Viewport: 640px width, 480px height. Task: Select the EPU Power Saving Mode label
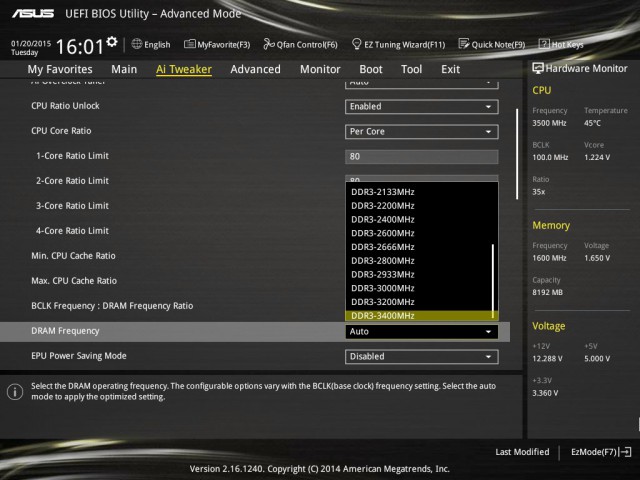click(79, 356)
